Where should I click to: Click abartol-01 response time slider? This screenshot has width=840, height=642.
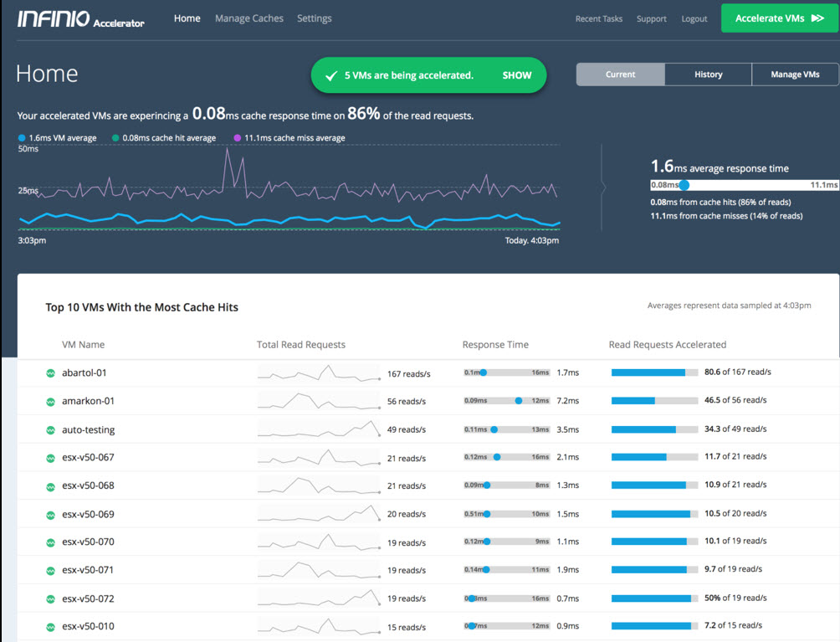[x=507, y=372]
